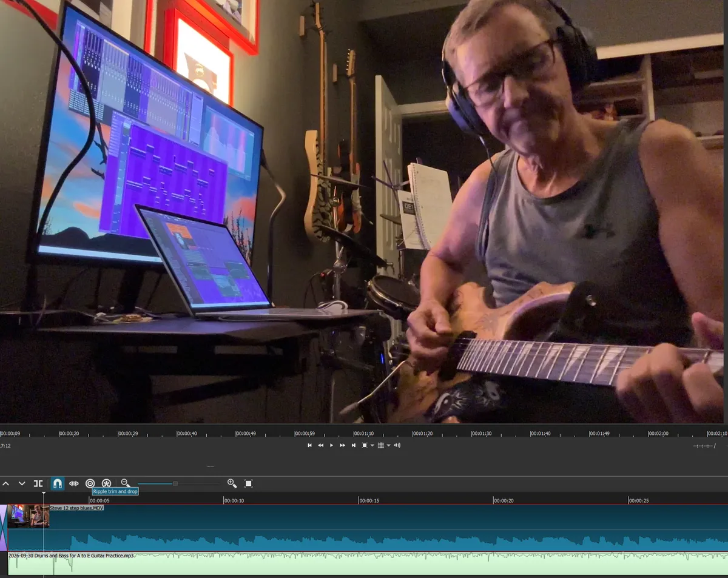Click the Lift icon in timeline toolbar
The image size is (728, 578).
click(x=5, y=483)
